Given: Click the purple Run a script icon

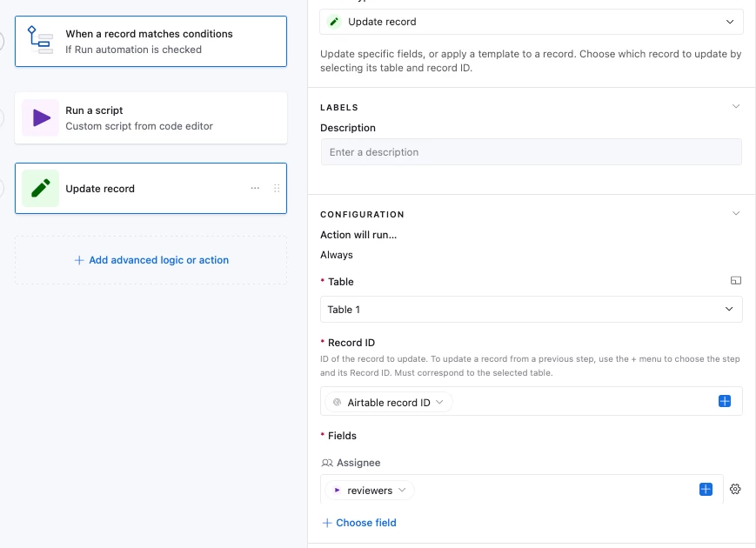Looking at the screenshot, I should [40, 117].
